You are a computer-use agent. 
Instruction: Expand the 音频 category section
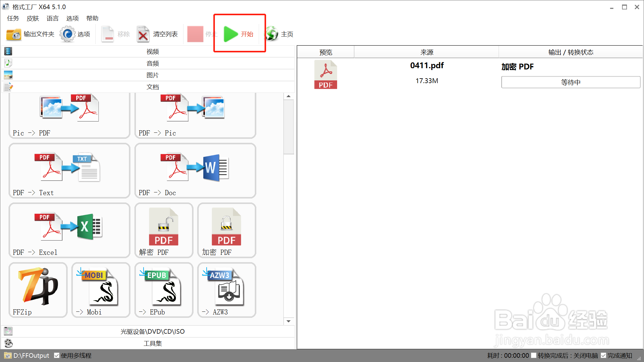(x=152, y=63)
